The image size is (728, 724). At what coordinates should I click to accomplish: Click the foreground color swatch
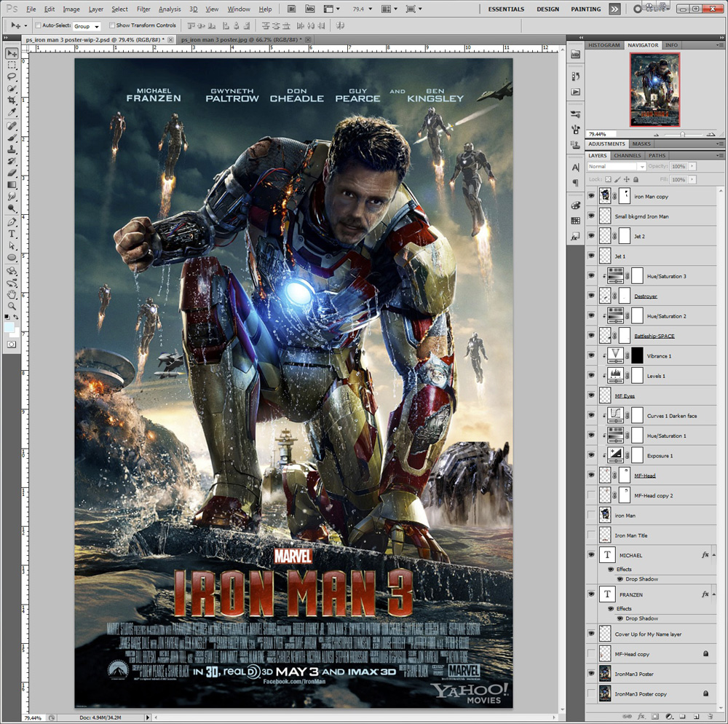tap(9, 328)
